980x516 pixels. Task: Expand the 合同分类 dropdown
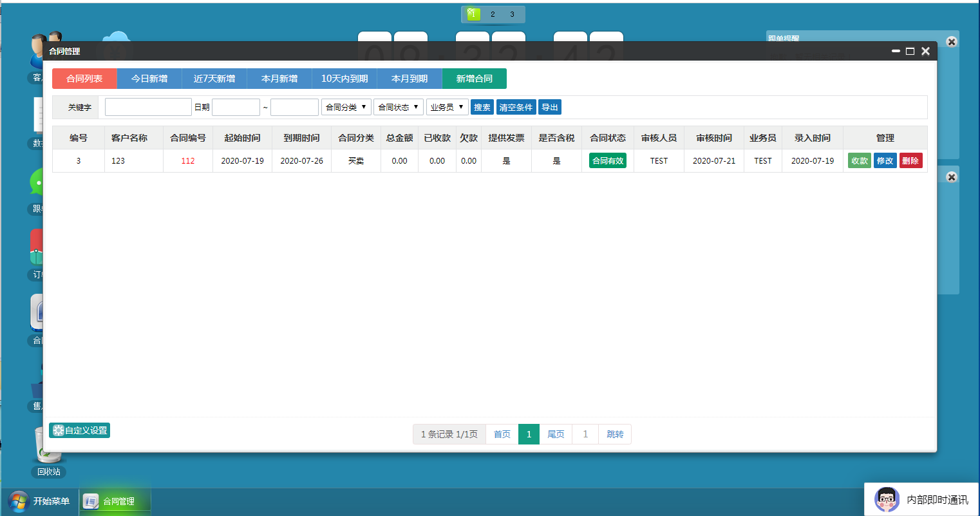(x=346, y=107)
